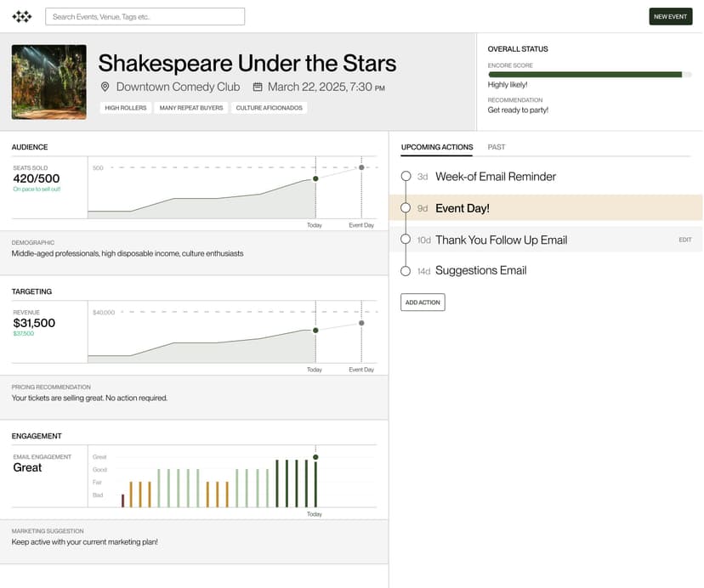
Task: Choose the Culture Aficionados tag
Action: point(269,108)
